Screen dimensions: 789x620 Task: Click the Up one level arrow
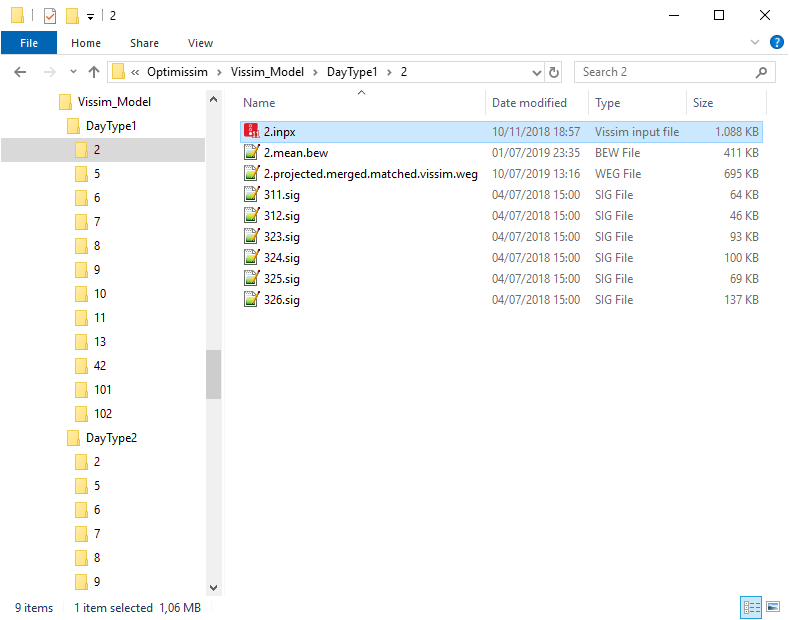[x=94, y=72]
